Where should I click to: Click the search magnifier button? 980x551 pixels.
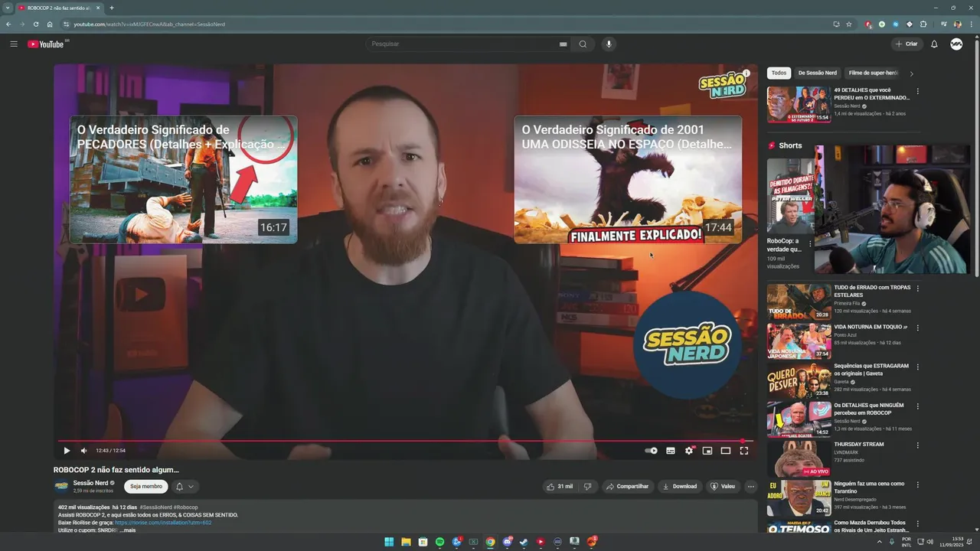583,44
